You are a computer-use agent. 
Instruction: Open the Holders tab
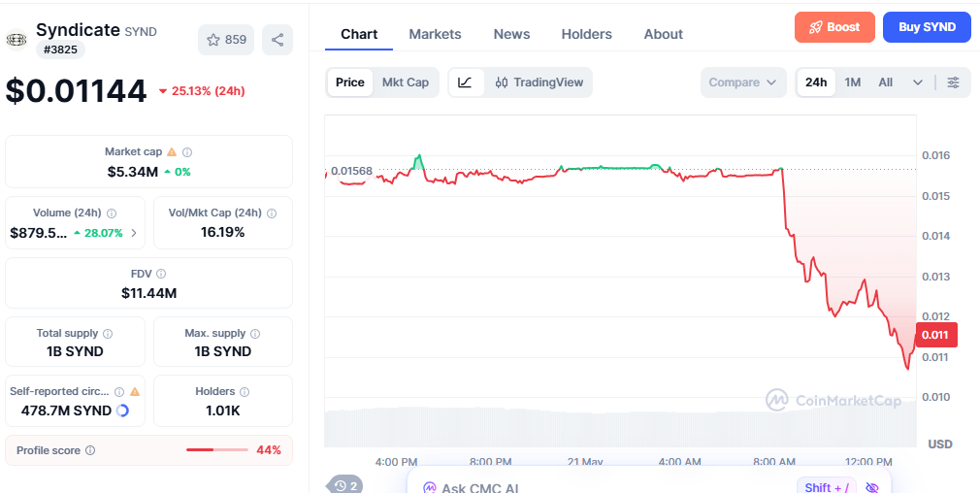tap(586, 34)
